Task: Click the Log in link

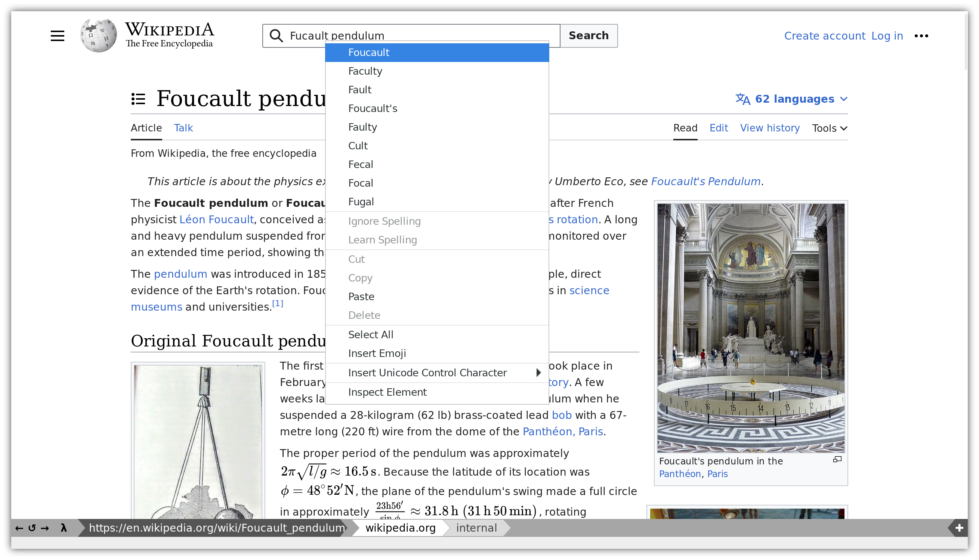Action: (887, 36)
